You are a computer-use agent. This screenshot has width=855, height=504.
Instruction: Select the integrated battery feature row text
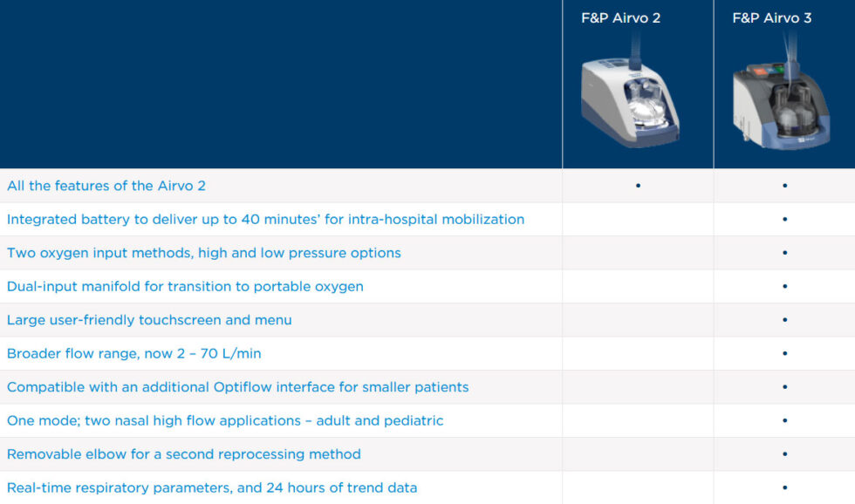[x=265, y=219]
